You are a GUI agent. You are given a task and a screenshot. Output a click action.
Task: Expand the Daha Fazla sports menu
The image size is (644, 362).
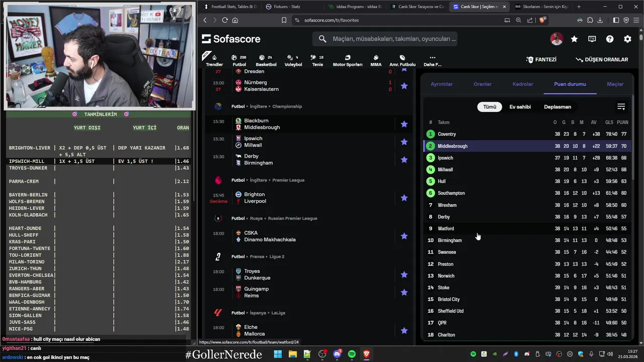[x=432, y=60]
